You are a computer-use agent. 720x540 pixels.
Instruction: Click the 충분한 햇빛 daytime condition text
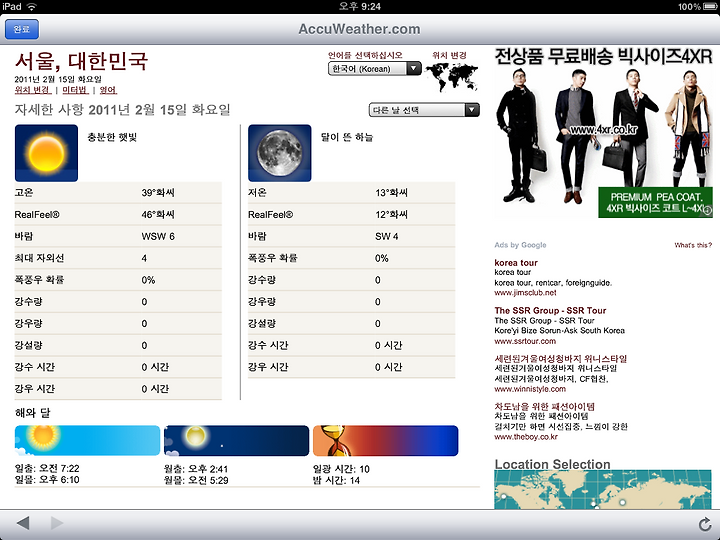[112, 137]
